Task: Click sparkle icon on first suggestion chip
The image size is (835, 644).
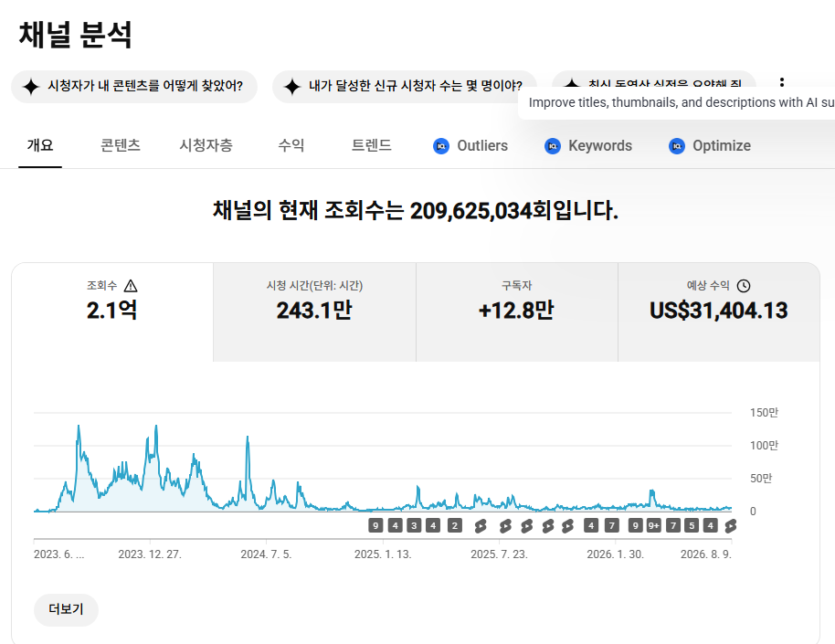Action: click(31, 86)
